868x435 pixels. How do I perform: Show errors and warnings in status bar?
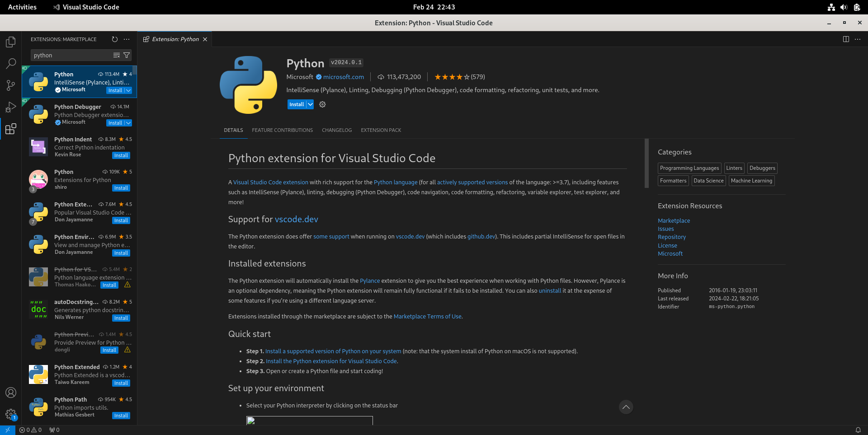click(x=30, y=430)
